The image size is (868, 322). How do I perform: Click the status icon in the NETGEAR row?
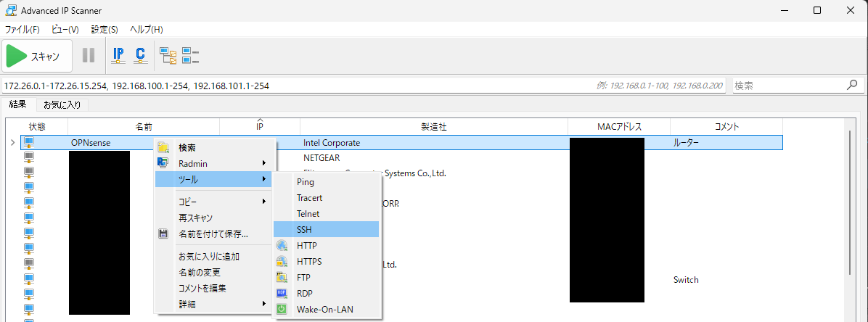point(29,157)
